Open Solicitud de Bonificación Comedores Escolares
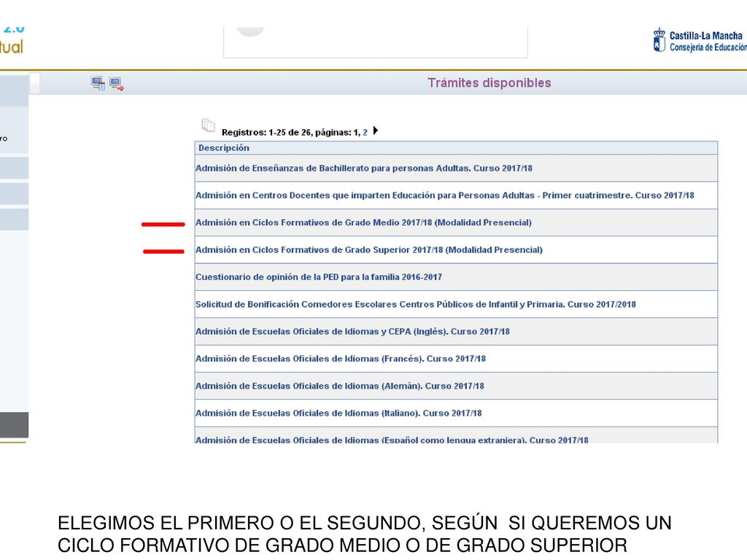 coord(415,304)
